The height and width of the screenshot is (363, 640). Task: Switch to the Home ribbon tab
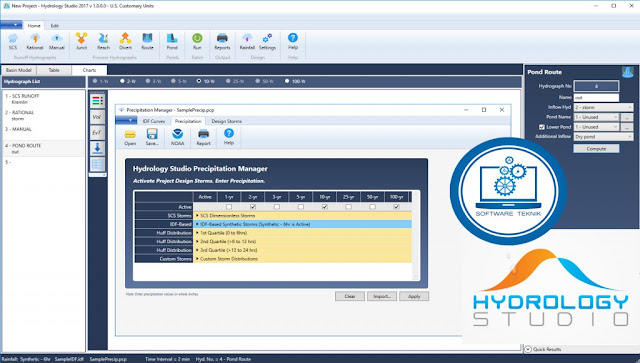34,25
